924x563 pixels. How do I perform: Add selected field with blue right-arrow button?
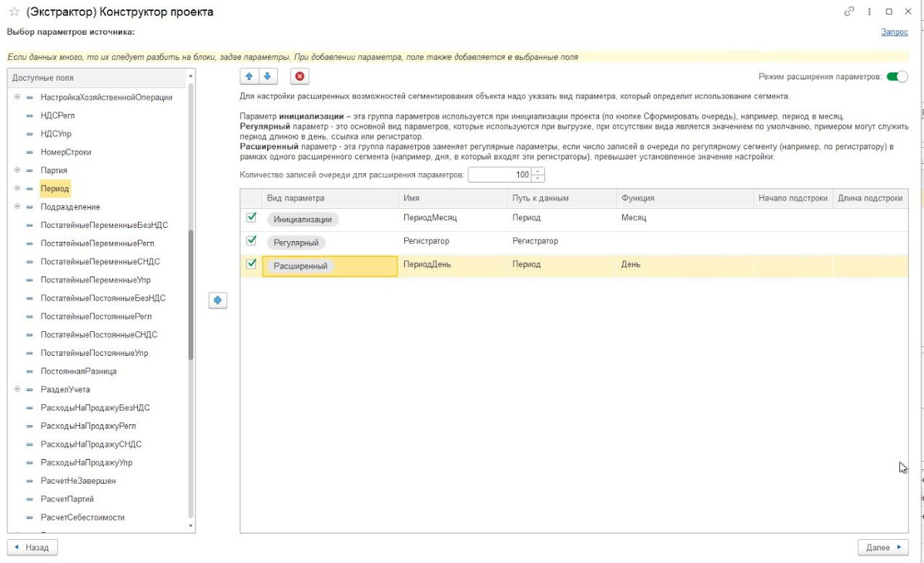point(218,301)
